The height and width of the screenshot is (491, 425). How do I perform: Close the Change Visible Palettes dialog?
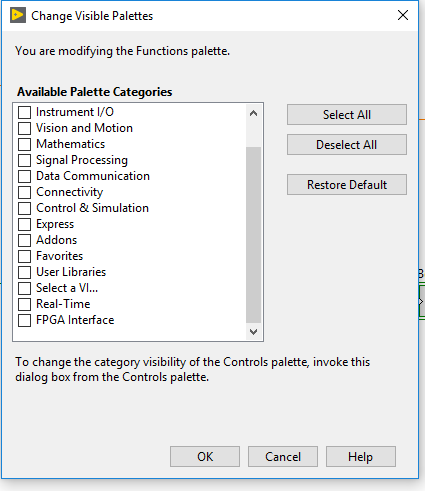(x=403, y=15)
